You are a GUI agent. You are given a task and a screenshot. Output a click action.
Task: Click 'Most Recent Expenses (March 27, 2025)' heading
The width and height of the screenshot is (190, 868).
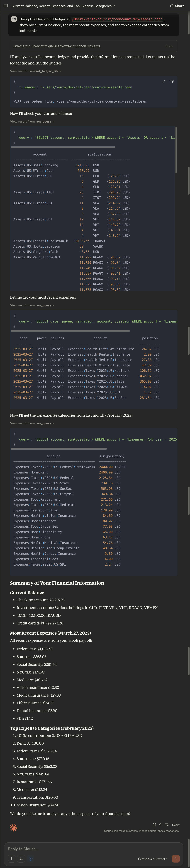pos(51,633)
